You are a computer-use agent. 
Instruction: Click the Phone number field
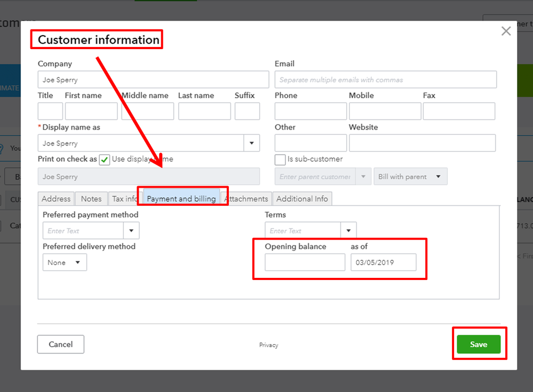[x=311, y=111]
